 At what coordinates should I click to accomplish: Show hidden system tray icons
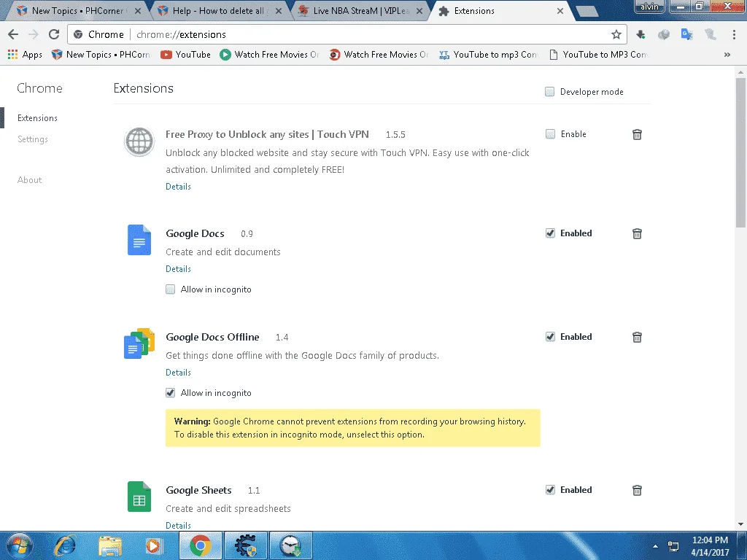pos(656,546)
